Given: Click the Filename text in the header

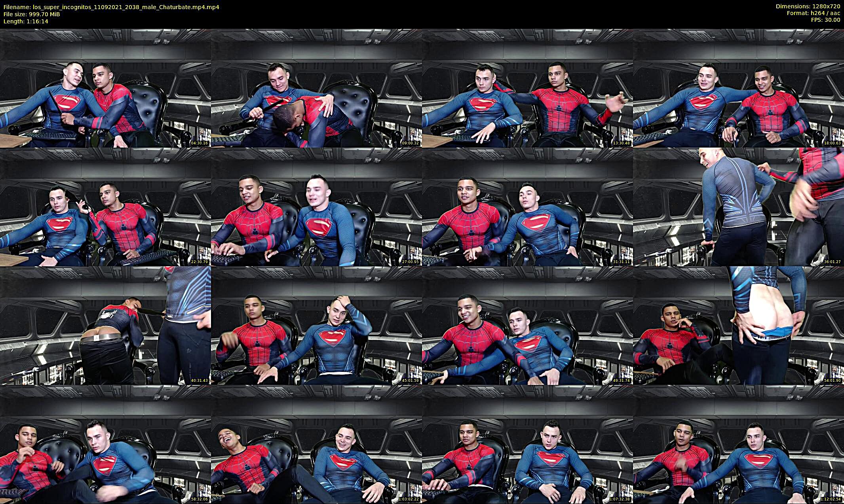Looking at the screenshot, I should (111, 7).
